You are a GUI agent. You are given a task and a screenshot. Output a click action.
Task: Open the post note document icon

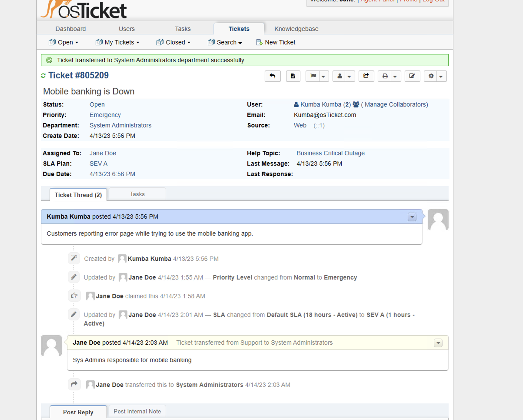point(293,76)
